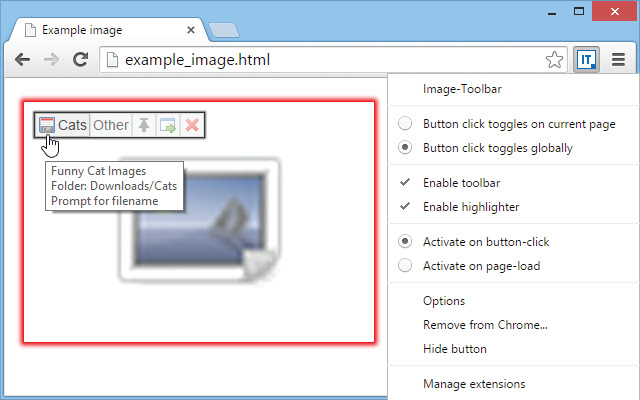Close the browser window

[615, 11]
